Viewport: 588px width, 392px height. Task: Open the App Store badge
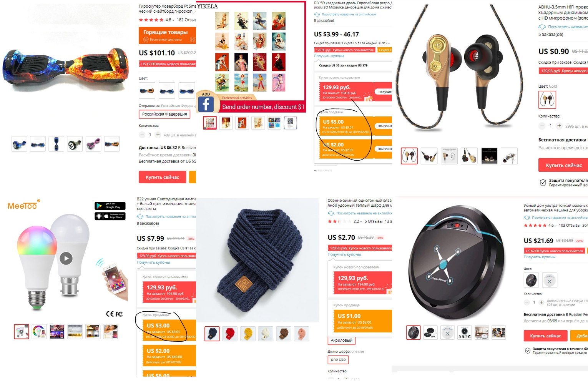click(110, 216)
